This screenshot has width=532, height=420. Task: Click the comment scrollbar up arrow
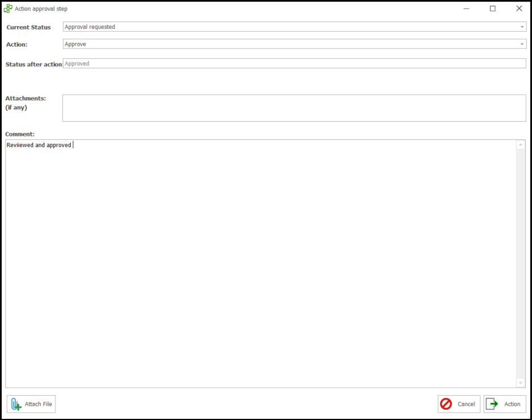point(521,145)
